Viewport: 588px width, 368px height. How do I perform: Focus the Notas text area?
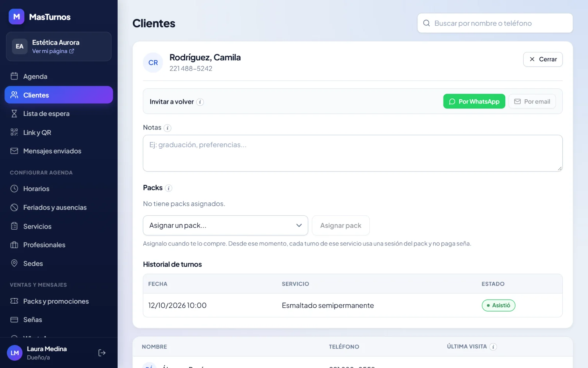353,153
